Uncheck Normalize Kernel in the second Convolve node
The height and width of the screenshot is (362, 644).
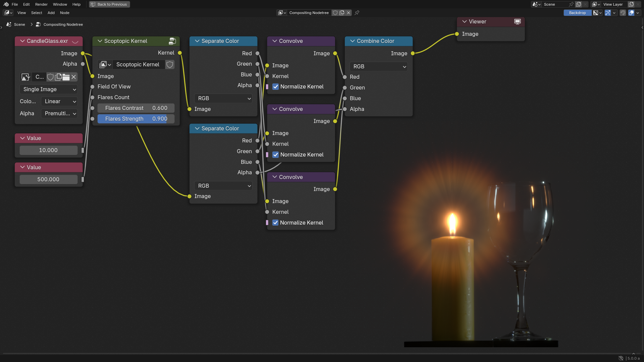coord(275,155)
